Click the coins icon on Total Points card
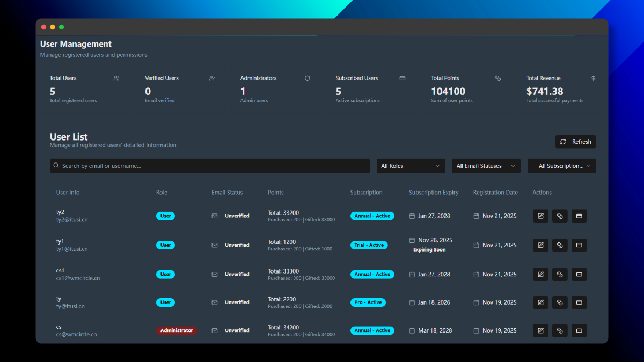The height and width of the screenshot is (362, 644). pos(497,78)
